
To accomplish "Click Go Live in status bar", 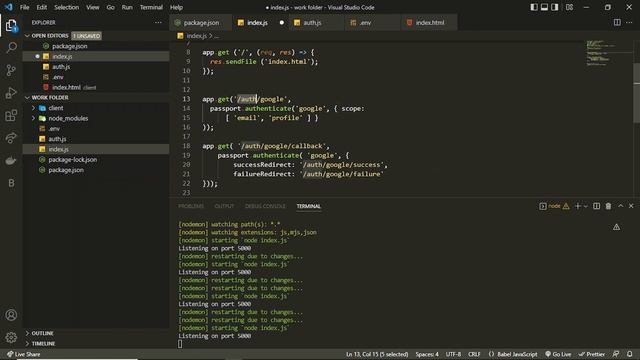I will [558, 354].
